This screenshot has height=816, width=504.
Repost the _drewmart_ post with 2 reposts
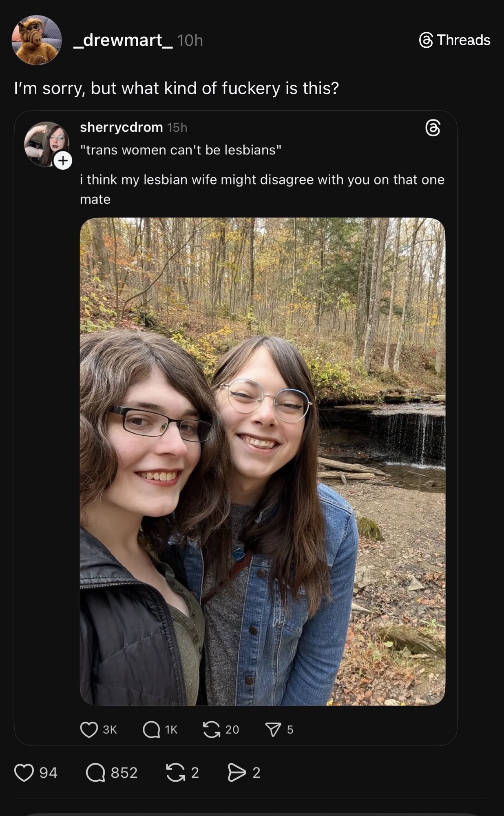[x=176, y=773]
